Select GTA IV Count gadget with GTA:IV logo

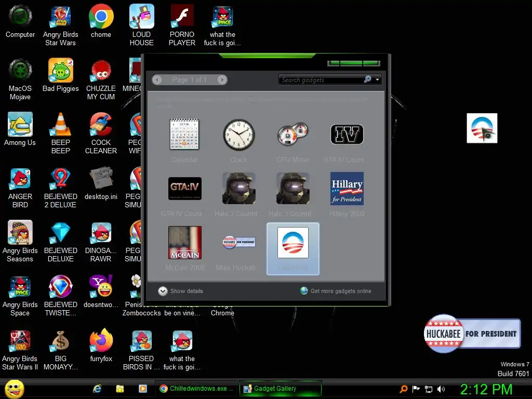pyautogui.click(x=185, y=188)
